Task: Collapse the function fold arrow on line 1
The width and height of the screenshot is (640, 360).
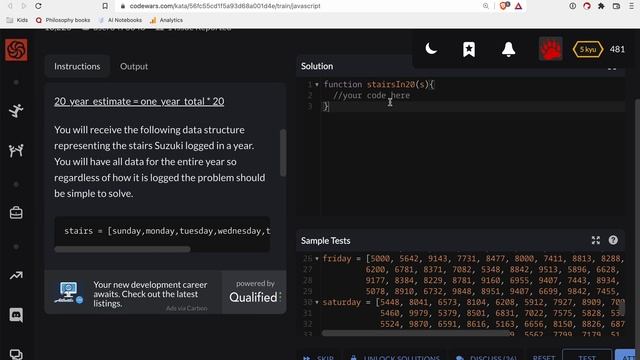Action: coord(317,84)
